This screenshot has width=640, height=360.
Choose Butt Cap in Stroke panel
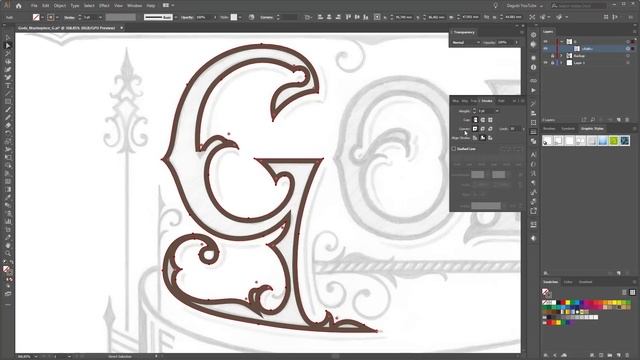coord(475,120)
